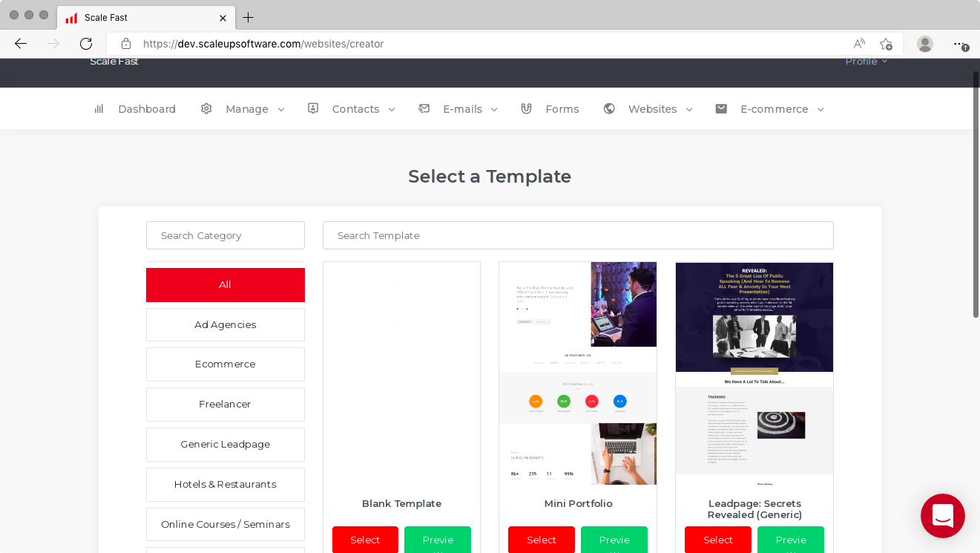Expand the Websites menu chevron
Screen dimensions: 980x553
pos(689,109)
